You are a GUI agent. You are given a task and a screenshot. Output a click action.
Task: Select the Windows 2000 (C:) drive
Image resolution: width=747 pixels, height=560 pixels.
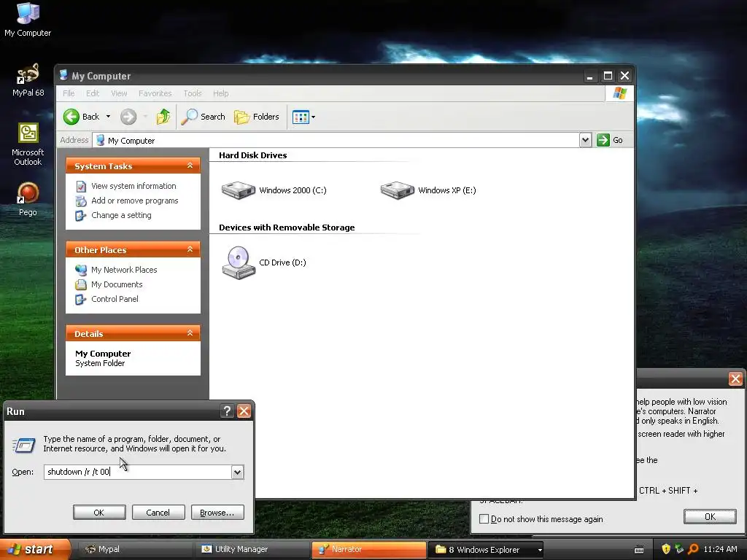(274, 190)
